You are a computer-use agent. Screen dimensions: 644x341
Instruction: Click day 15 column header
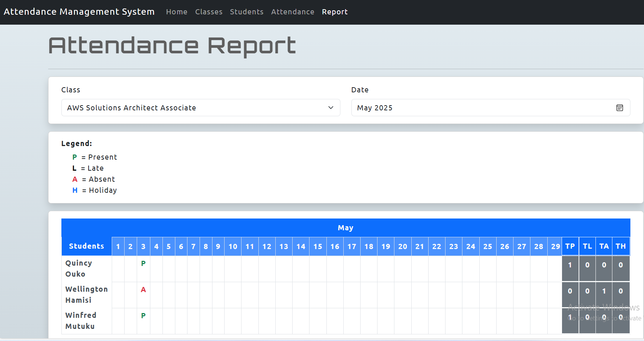pos(318,246)
